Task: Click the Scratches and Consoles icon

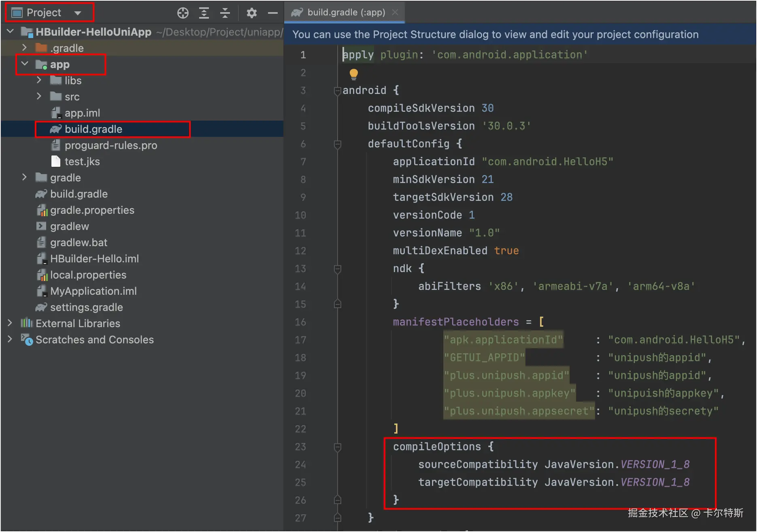Action: click(27, 340)
